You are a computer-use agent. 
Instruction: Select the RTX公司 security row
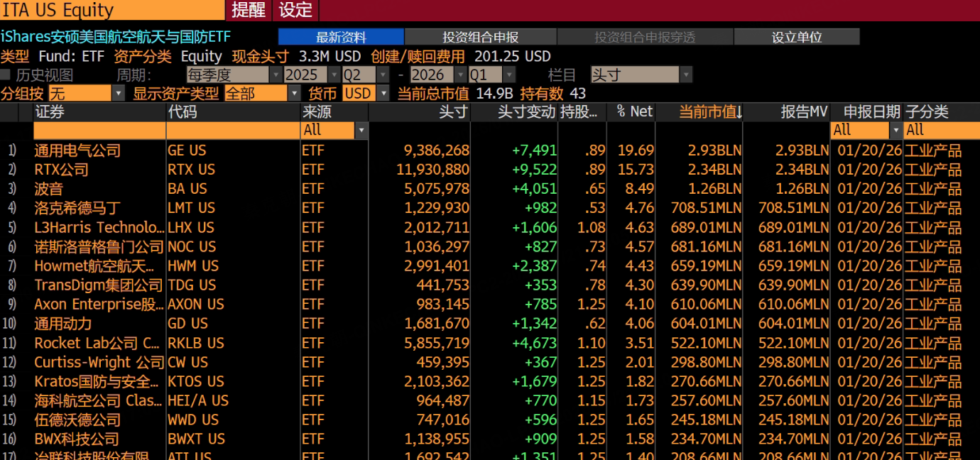click(490, 170)
